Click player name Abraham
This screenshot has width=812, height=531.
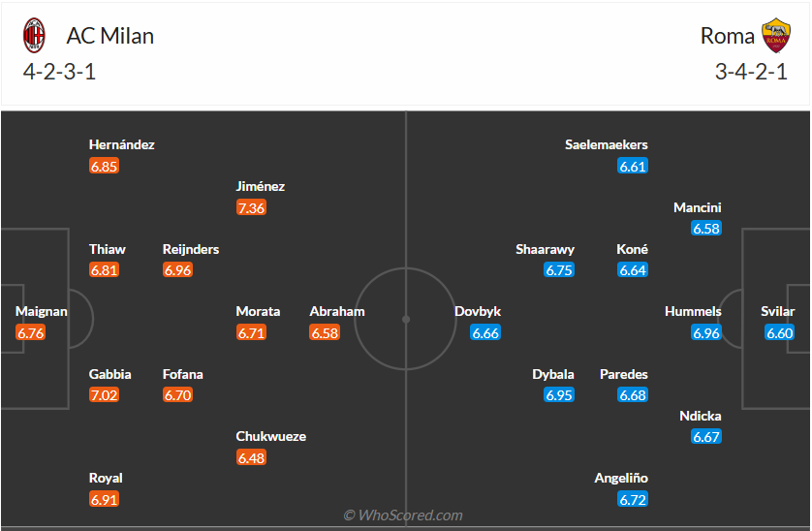click(x=337, y=311)
